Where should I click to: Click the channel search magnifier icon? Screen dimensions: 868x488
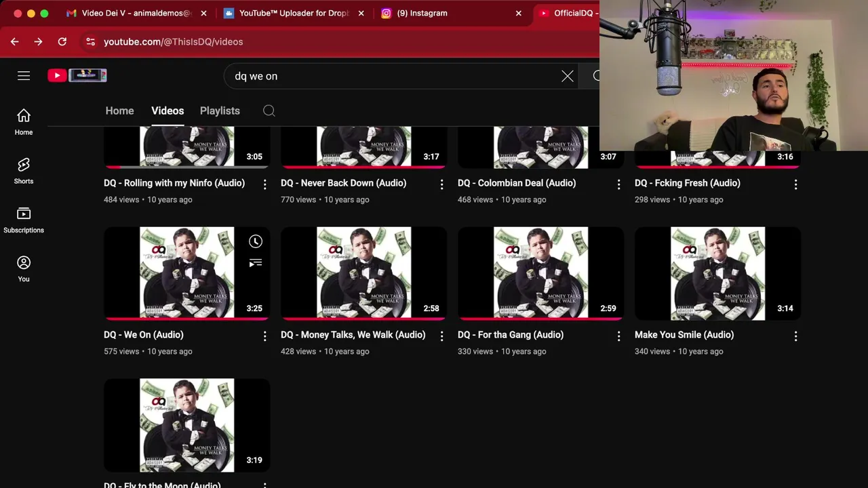click(269, 110)
